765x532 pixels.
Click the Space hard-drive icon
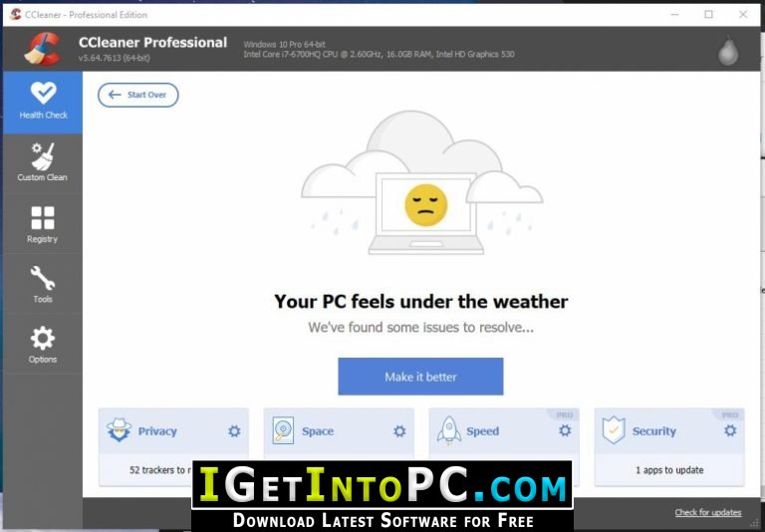point(284,430)
